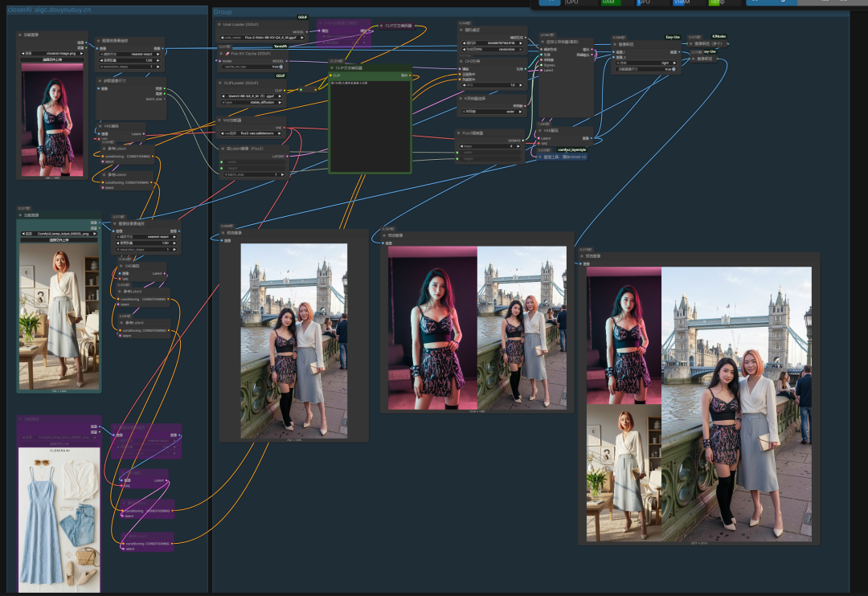Collapse the VAE解码 node via its title dot
The image size is (868, 596).
[540, 131]
